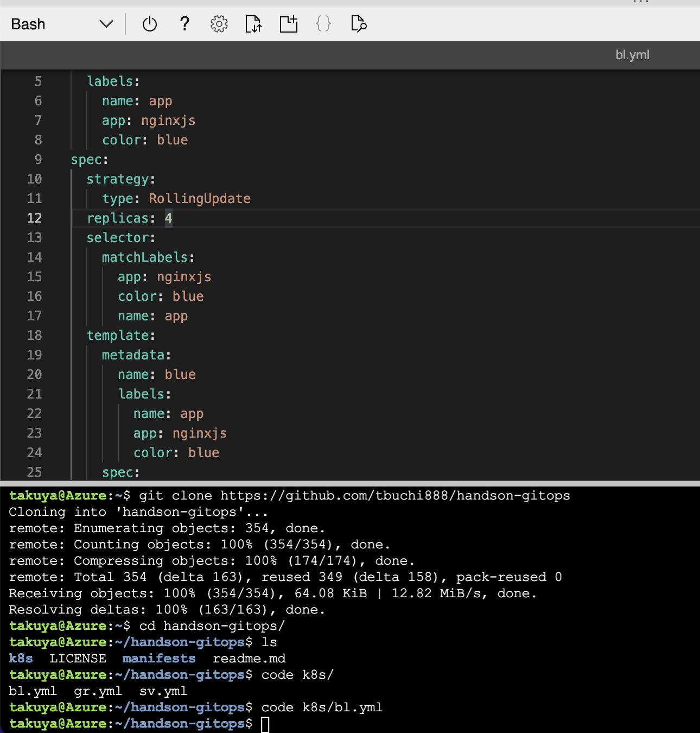Click line number 25 in the gutter
This screenshot has height=733, width=700.
pos(34,472)
